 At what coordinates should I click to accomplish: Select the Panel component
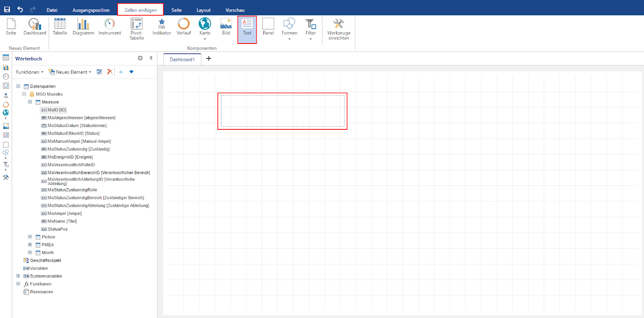pos(268,27)
